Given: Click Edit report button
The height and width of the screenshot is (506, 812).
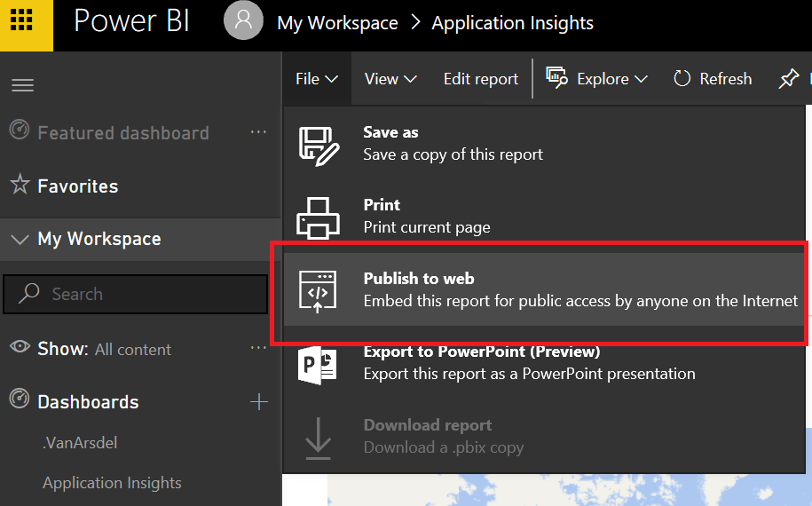Looking at the screenshot, I should 481,79.
